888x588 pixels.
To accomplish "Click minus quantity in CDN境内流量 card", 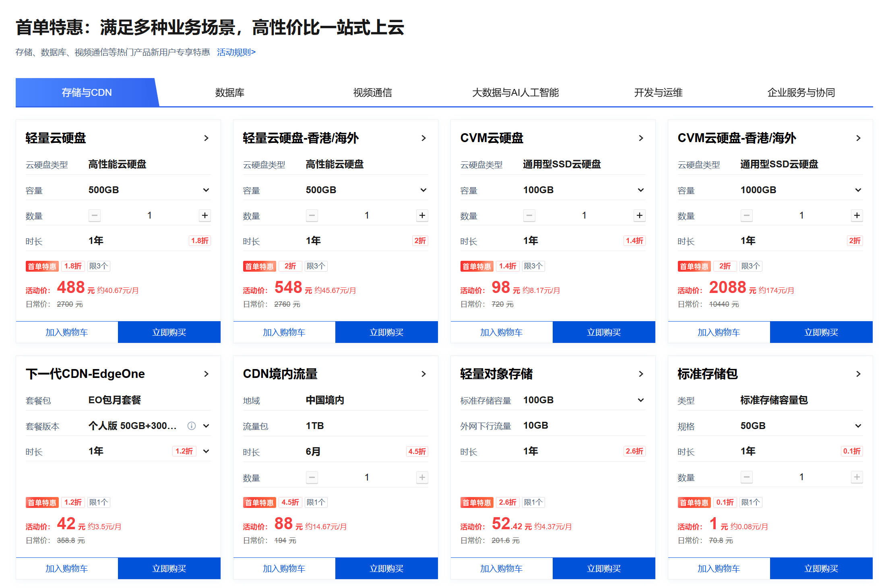I will (x=312, y=477).
